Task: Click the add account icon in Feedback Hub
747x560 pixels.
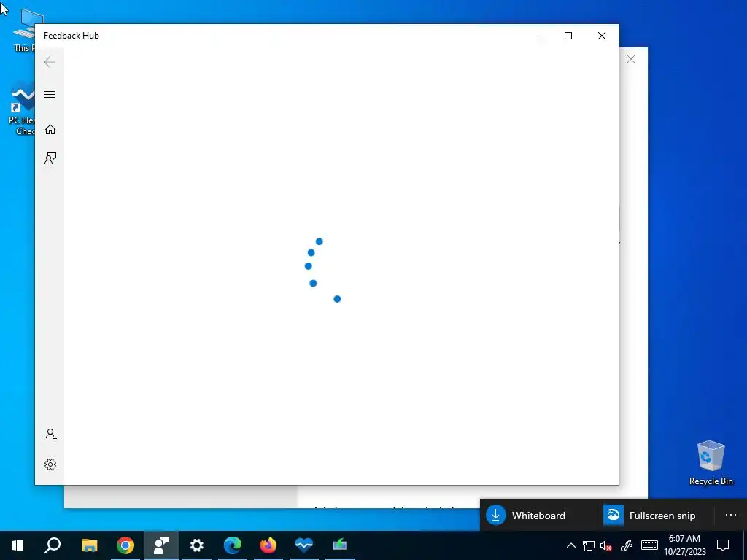Action: click(50, 435)
